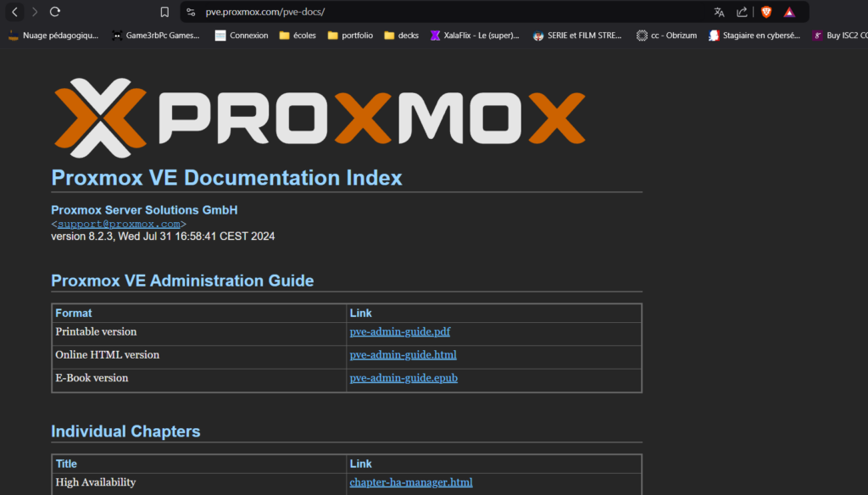Reload the page with the refresh icon
The width and height of the screenshot is (868, 495).
coord(55,12)
